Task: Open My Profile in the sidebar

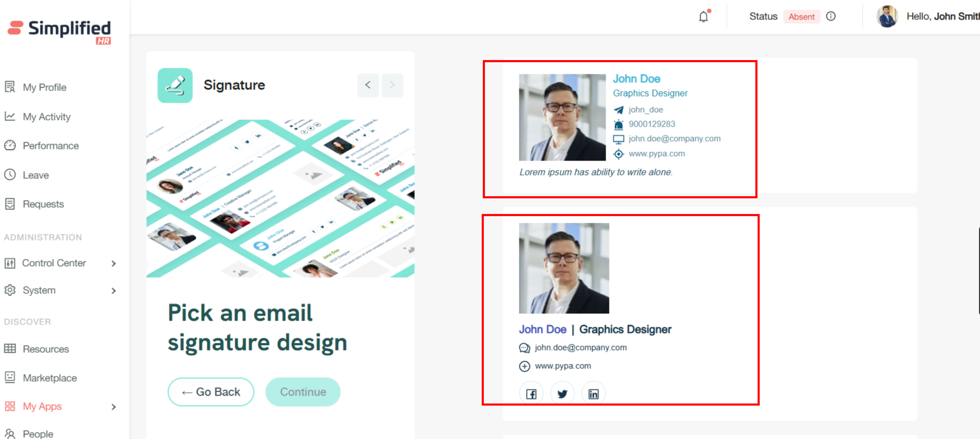Action: point(44,87)
